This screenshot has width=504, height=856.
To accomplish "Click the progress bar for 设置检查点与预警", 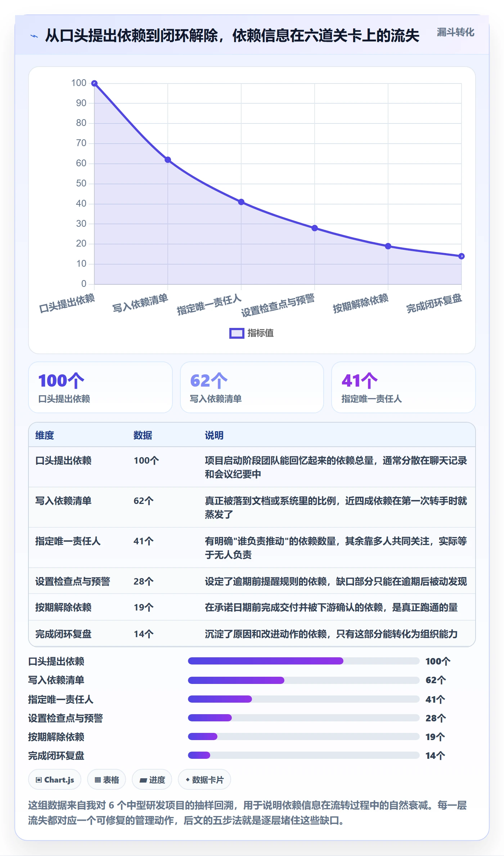I will click(304, 718).
